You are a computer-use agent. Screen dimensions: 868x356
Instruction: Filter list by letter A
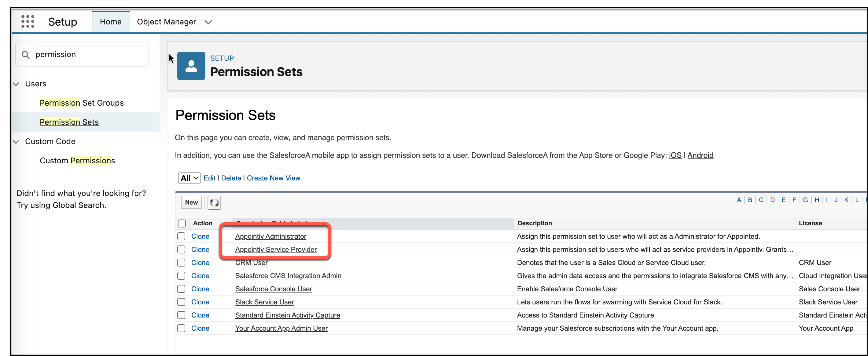[x=739, y=200]
